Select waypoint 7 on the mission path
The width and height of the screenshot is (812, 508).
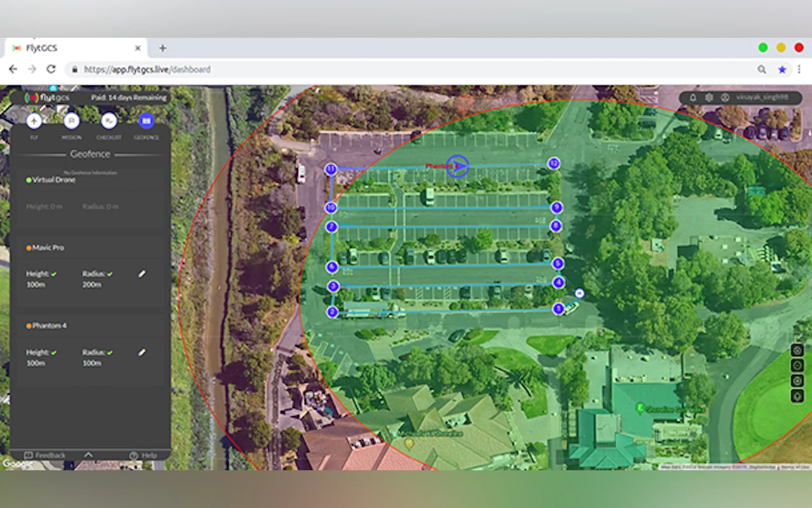click(332, 227)
